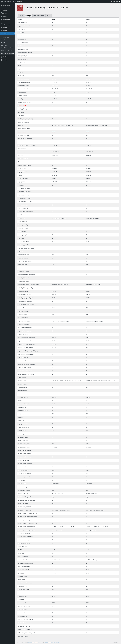Switch to the Editor tab

[21, 16]
